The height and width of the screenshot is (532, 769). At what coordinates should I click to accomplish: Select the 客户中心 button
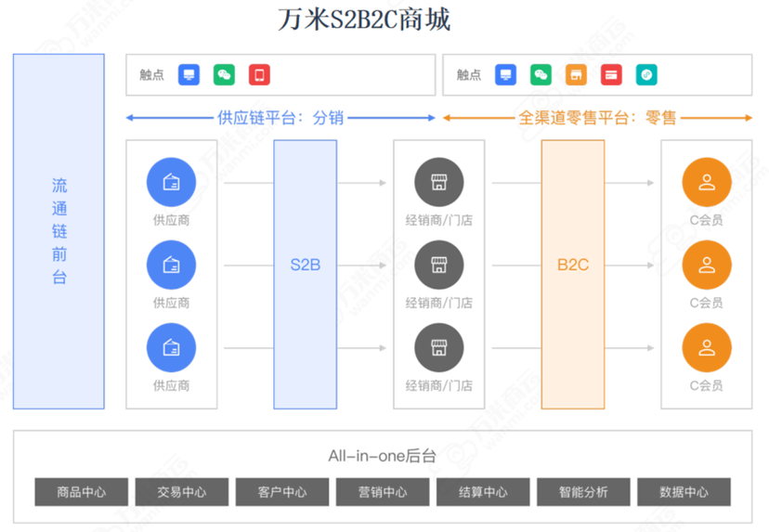click(282, 492)
